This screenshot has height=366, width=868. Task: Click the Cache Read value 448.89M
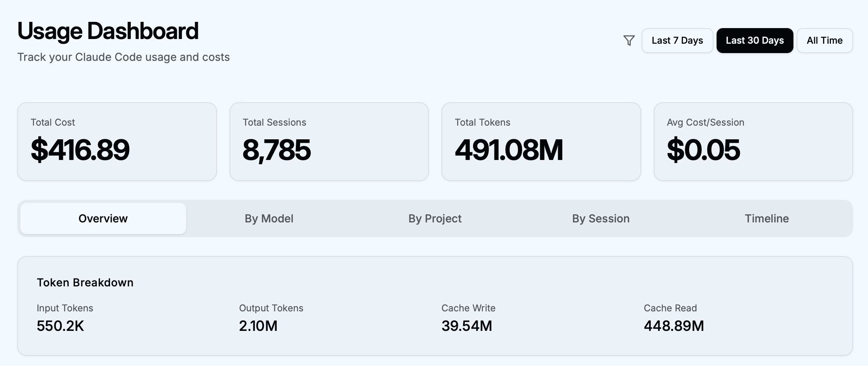674,326
